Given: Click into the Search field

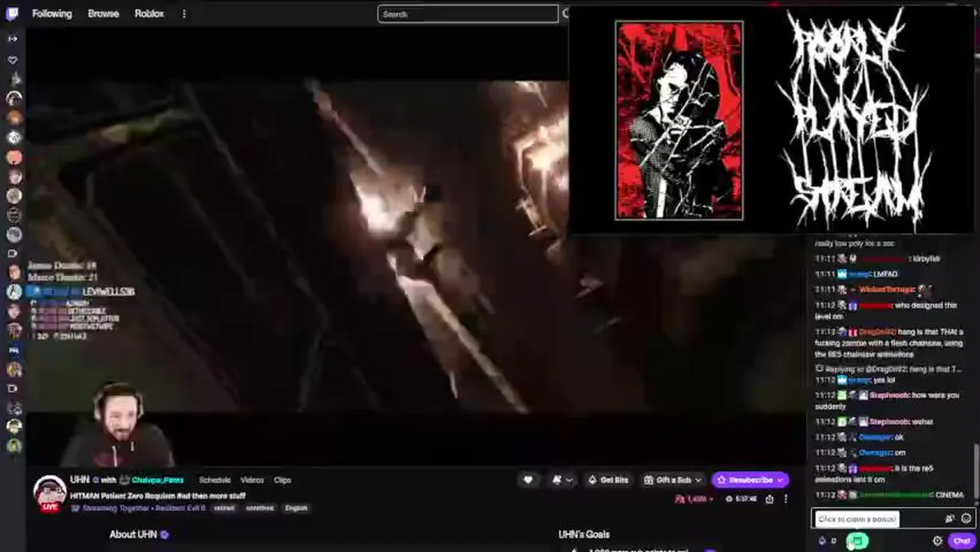Looking at the screenshot, I should 468,14.
